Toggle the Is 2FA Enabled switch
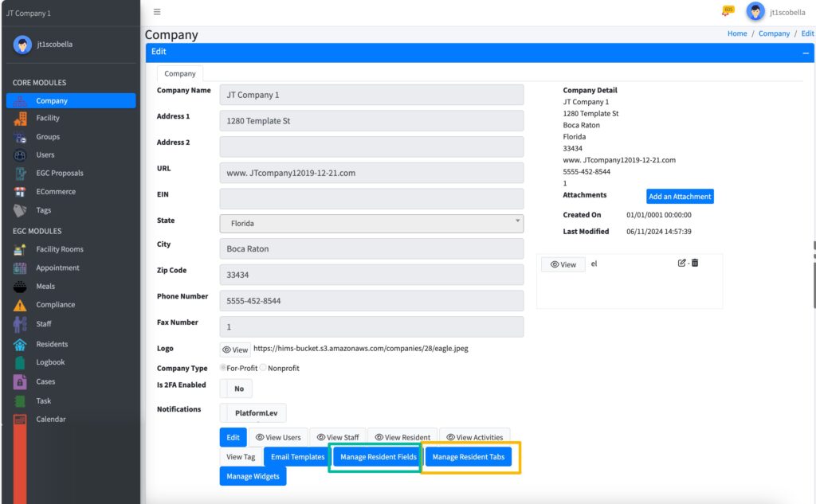This screenshot has width=816, height=504. (x=237, y=389)
